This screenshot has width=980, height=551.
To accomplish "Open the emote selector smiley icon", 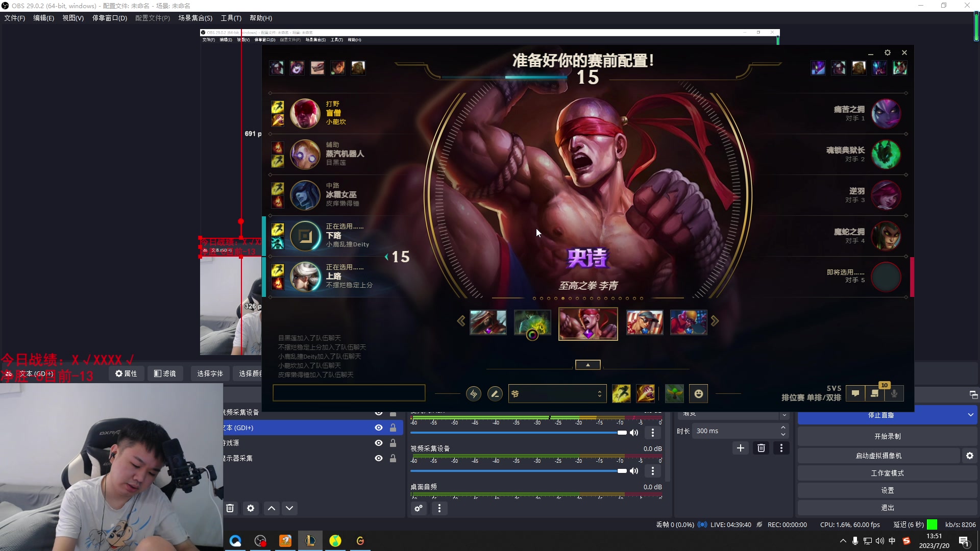I will (699, 394).
